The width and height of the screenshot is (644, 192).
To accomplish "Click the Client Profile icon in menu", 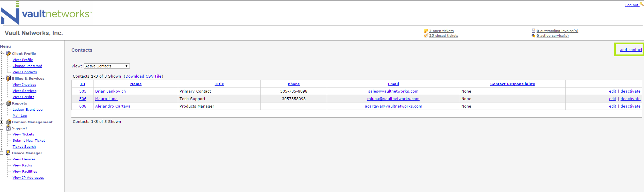I will point(9,53).
